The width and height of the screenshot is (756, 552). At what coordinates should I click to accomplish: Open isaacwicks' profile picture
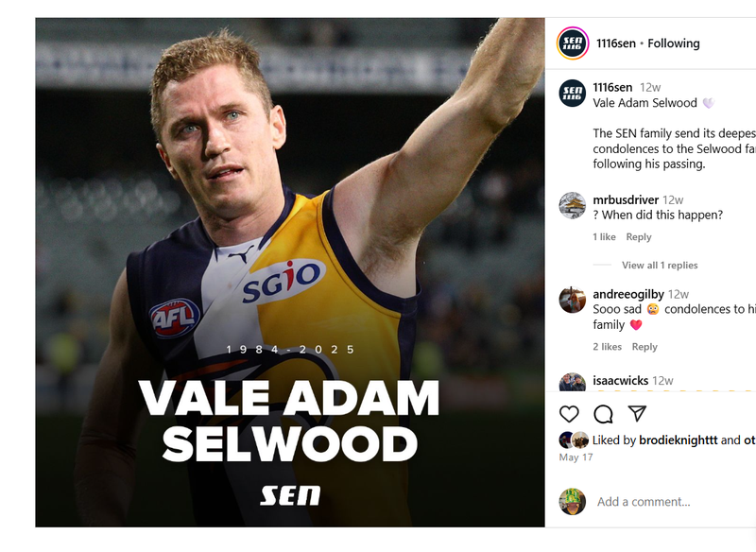[573, 382]
